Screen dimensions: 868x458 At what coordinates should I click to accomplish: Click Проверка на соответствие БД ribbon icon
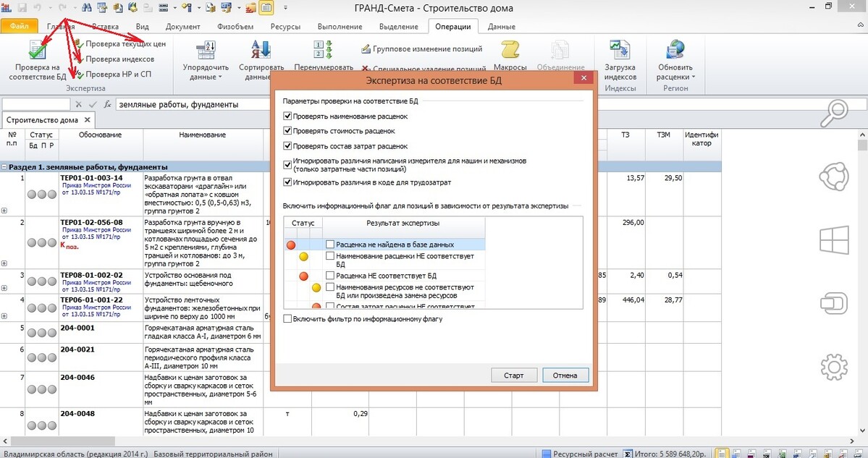coord(38,50)
